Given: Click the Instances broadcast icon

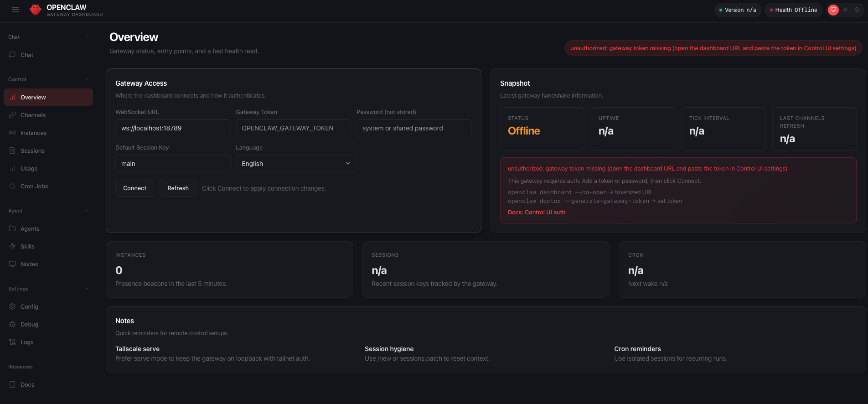Looking at the screenshot, I should click(12, 133).
